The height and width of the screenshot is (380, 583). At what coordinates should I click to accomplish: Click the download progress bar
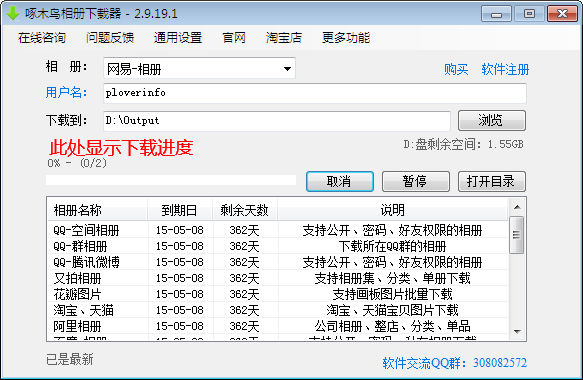(171, 180)
